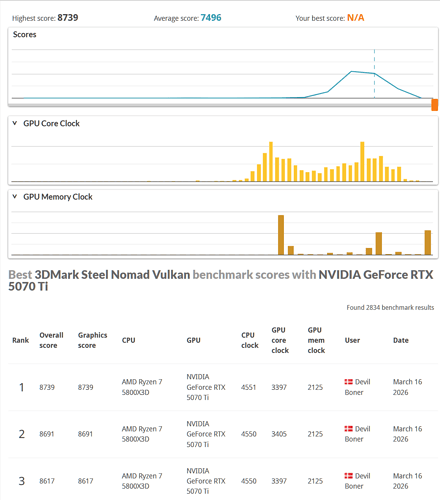The height and width of the screenshot is (500, 440).
Task: Click Found 2834 benchmark results text
Action: pos(390,307)
